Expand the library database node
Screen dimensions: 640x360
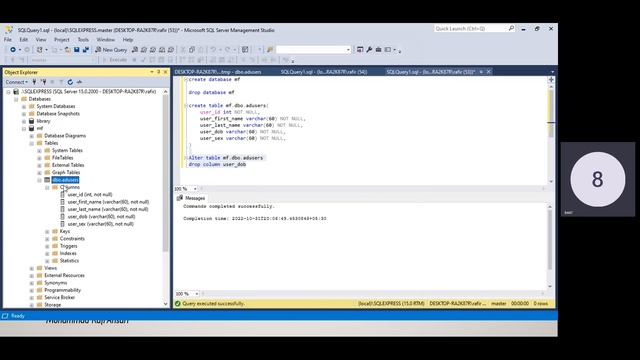pos(24,121)
